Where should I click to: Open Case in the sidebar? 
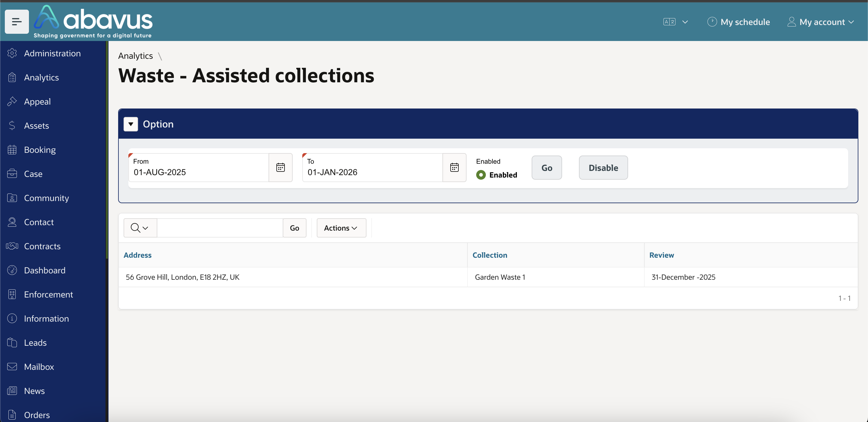click(33, 174)
